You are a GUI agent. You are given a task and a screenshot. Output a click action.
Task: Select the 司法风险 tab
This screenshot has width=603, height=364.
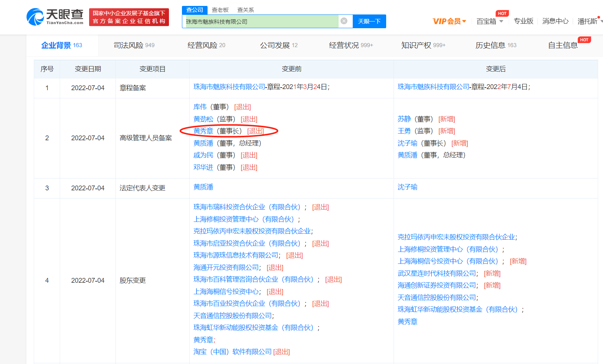(x=134, y=45)
